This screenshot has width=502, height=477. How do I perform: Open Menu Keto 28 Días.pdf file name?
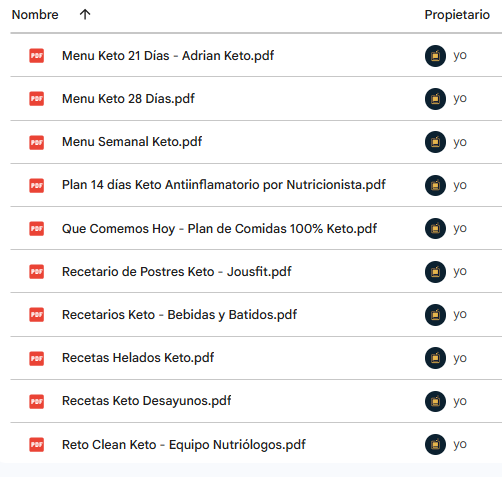(x=128, y=99)
